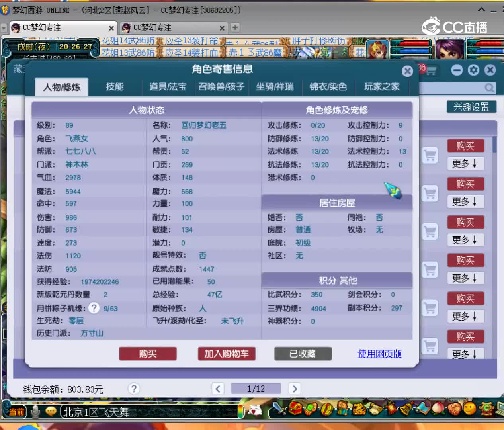Click the help question mark near wallet balance
The image size is (504, 430).
[x=134, y=389]
